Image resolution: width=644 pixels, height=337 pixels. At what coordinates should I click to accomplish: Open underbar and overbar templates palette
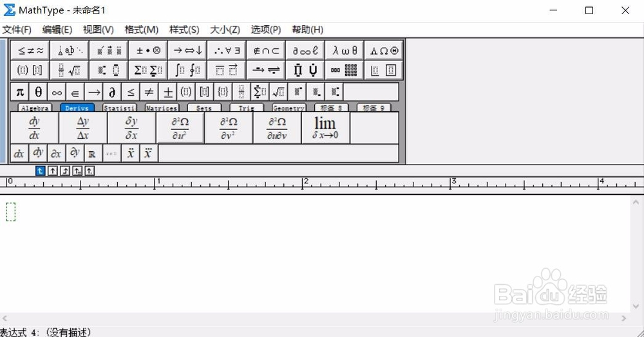tap(227, 70)
